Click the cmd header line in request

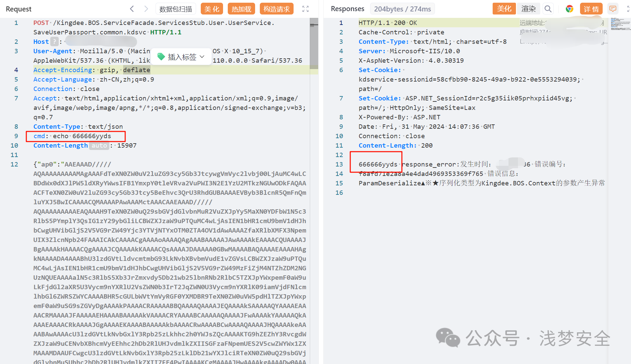pos(72,136)
